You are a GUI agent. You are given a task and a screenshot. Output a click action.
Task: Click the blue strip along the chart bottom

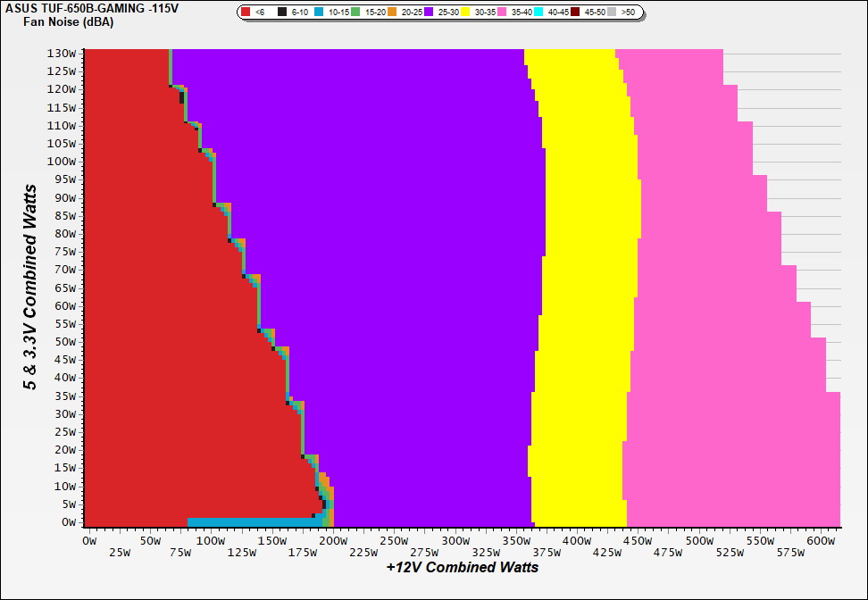[x=250, y=522]
